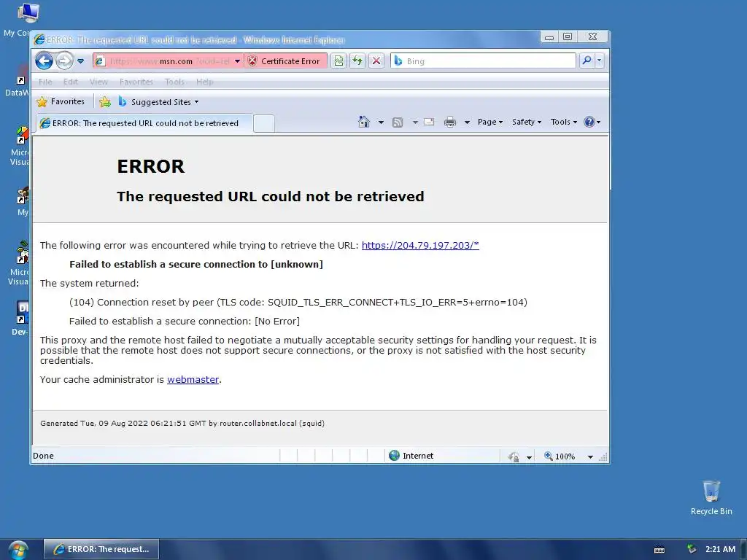
Task: Click the Add to Favorites Bar icon
Action: click(x=105, y=102)
